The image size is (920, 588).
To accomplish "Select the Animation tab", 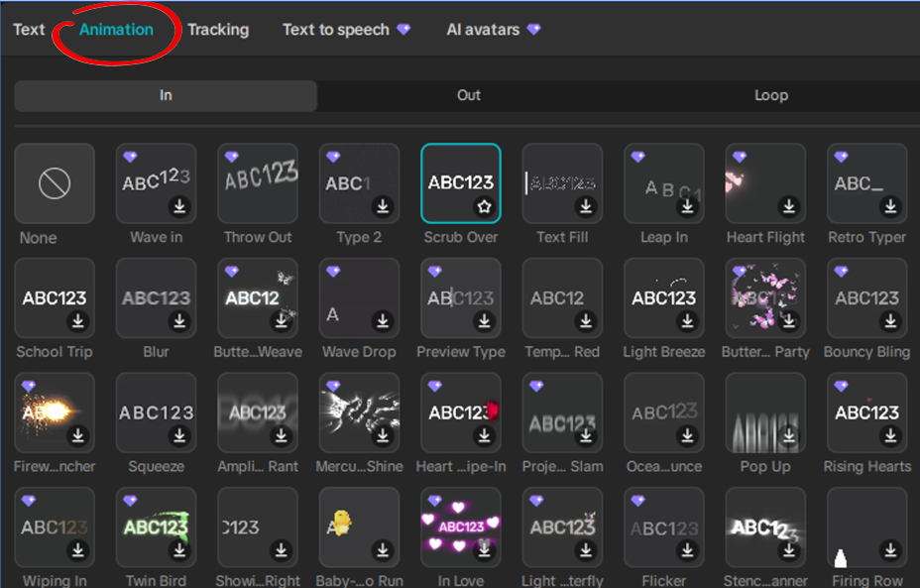I will click(116, 30).
